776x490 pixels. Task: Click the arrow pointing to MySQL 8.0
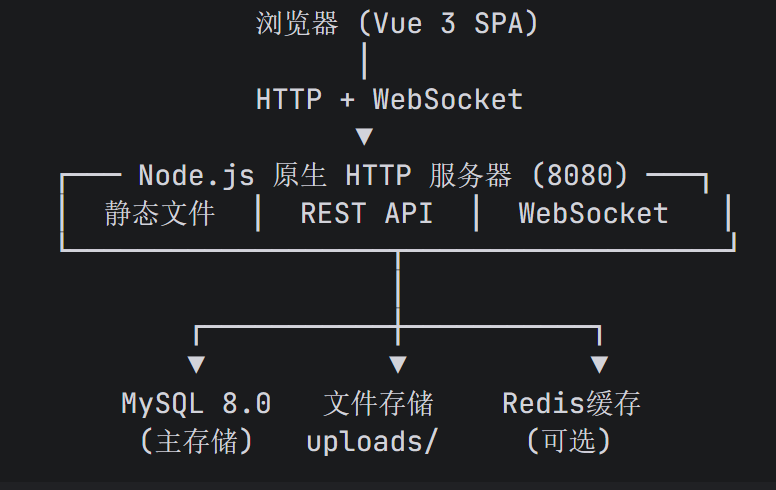(196, 364)
